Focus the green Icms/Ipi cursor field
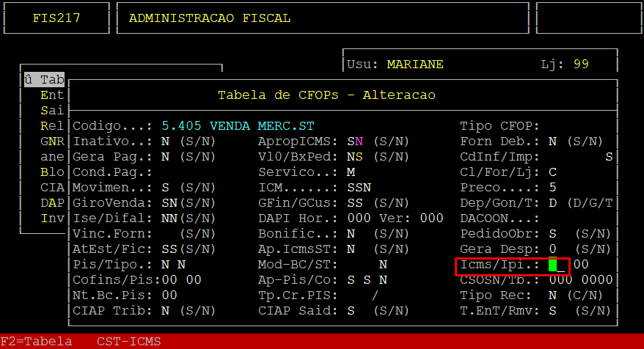Viewport: 644px width, 349px height. point(553,265)
